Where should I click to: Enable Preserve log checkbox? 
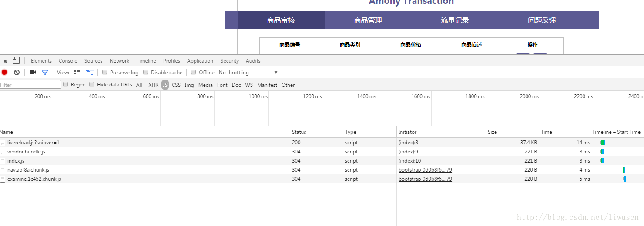click(104, 72)
